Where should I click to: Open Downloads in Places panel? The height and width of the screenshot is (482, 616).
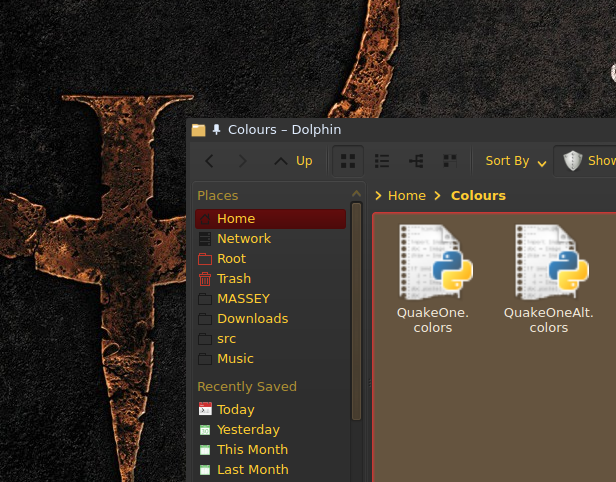click(x=270, y=319)
